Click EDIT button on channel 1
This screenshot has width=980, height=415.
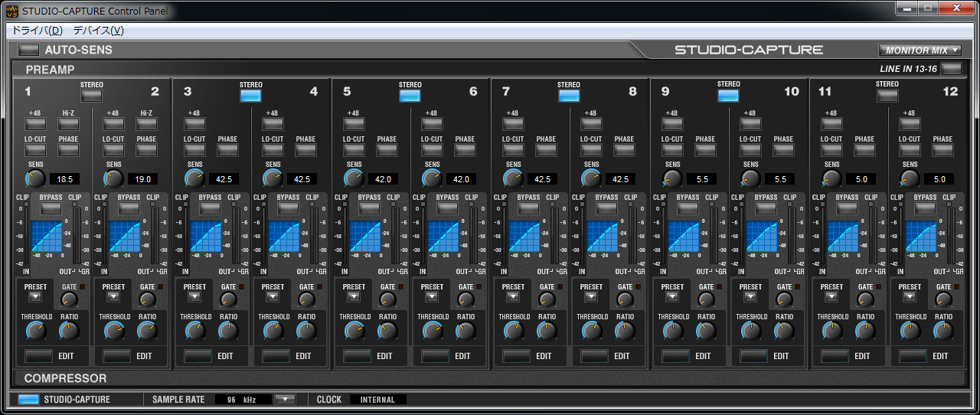(x=38, y=356)
